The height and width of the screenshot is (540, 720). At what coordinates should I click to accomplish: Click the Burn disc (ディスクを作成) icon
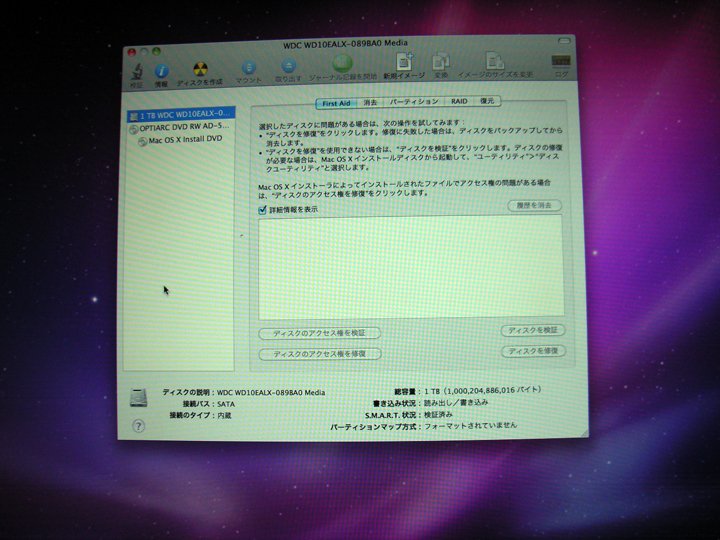(200, 69)
